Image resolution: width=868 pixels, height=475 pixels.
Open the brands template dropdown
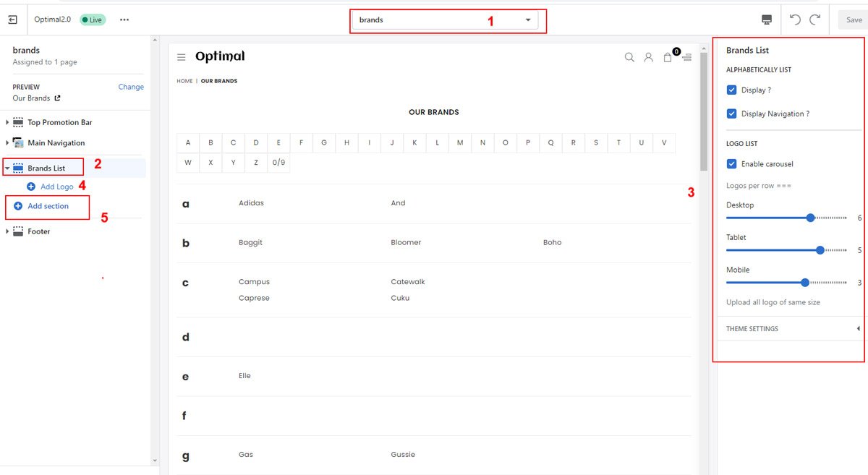[445, 20]
